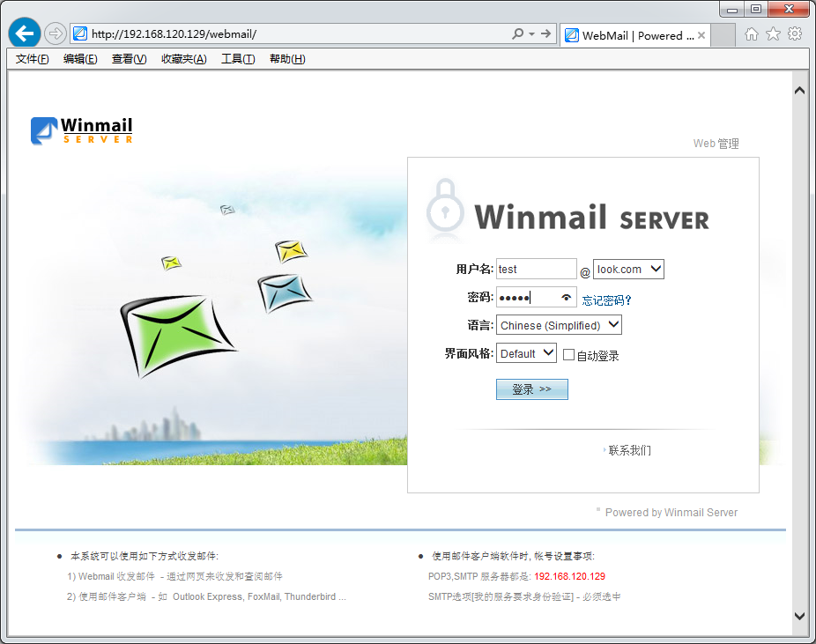Open the look.com domain dropdown
Image resolution: width=816 pixels, height=644 pixels.
628,269
